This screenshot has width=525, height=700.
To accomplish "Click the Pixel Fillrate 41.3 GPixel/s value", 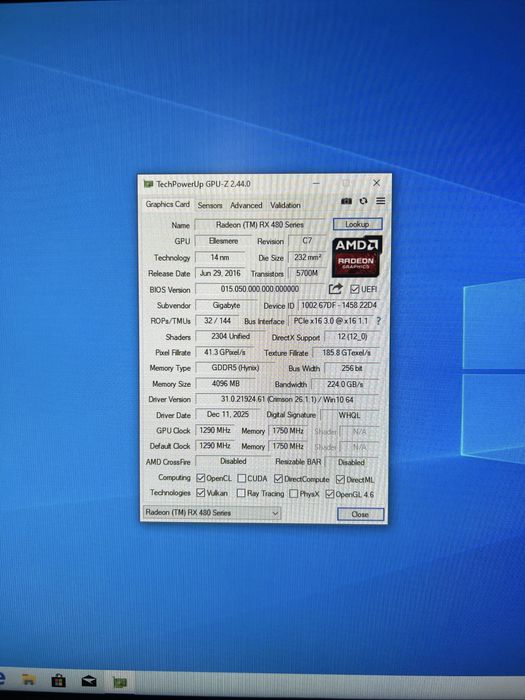I will (225, 352).
